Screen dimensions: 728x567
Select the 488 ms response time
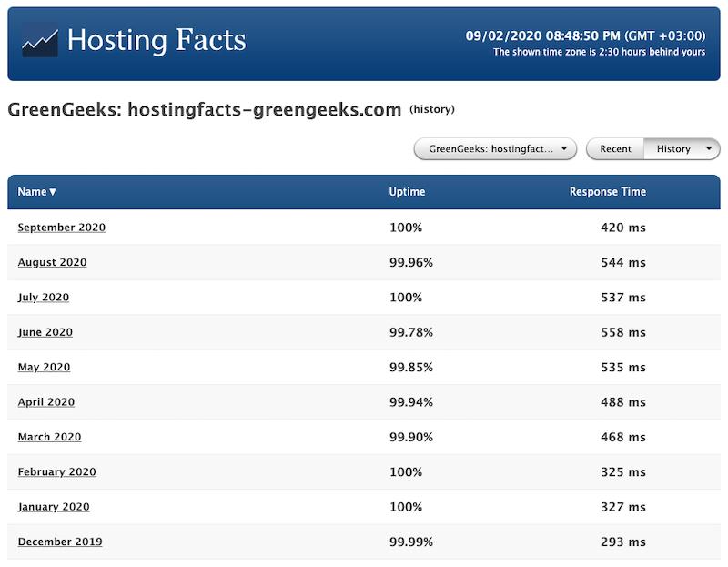pyautogui.click(x=623, y=401)
